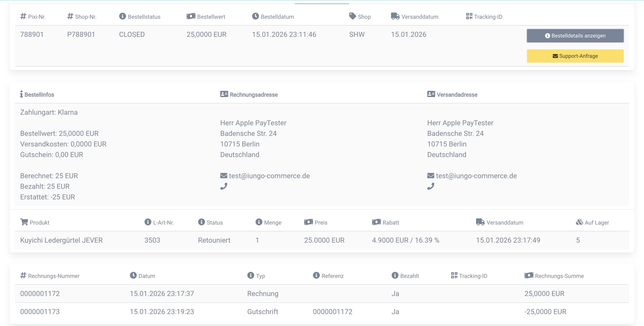
Task: Click the tag icon beside Shop header
Action: coord(352,16)
